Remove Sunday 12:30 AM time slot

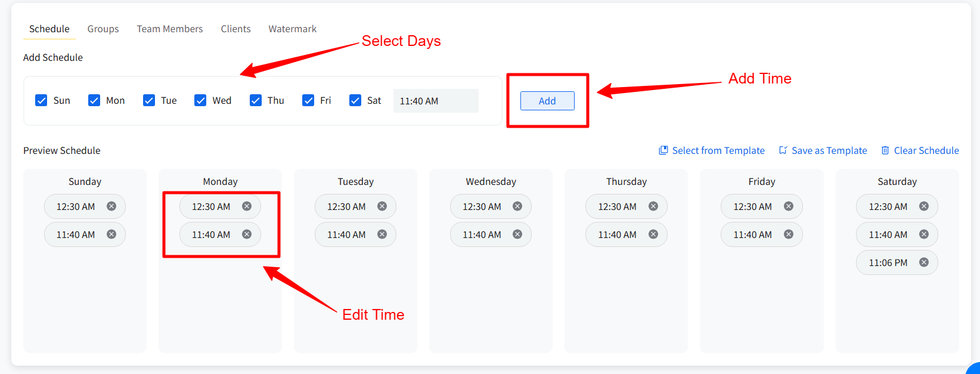tap(111, 206)
